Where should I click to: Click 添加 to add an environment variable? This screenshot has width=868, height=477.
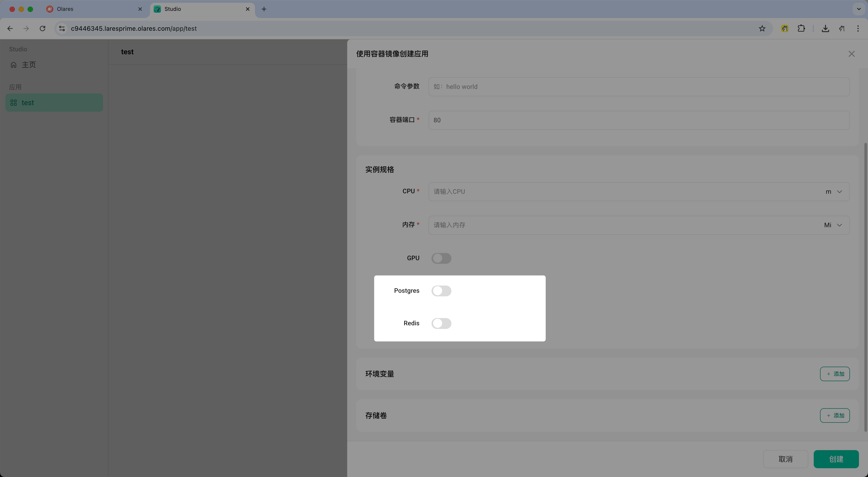(x=835, y=374)
